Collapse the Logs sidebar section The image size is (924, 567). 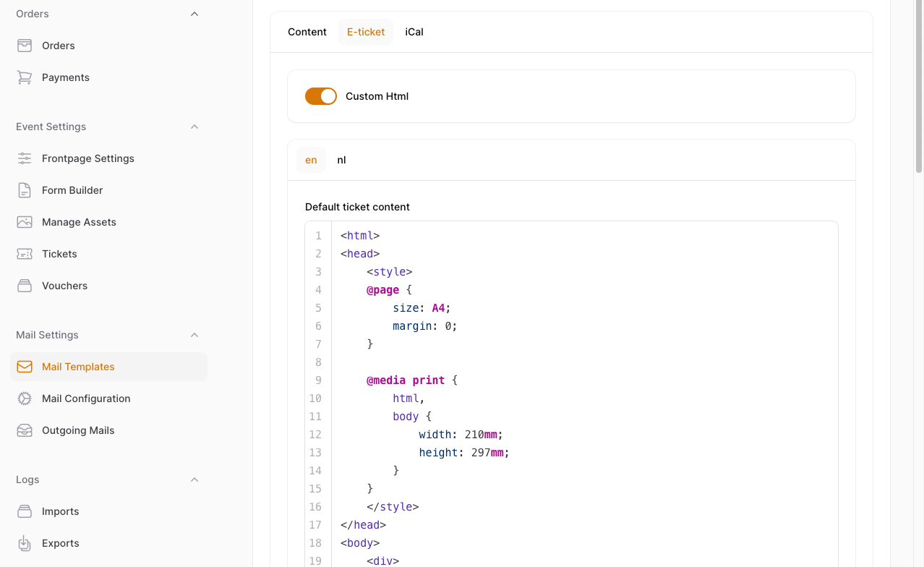[194, 479]
